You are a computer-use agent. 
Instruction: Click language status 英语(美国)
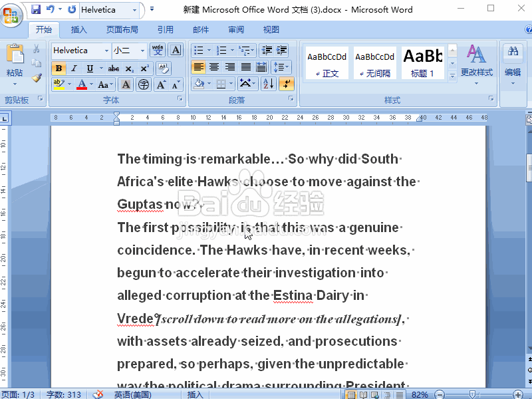tap(132, 394)
